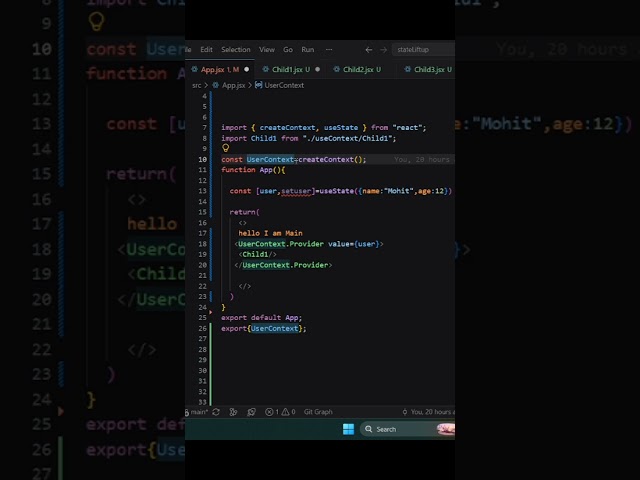This screenshot has width=640, height=480.
Task: Switch to the App.jsx tab
Action: [x=220, y=69]
